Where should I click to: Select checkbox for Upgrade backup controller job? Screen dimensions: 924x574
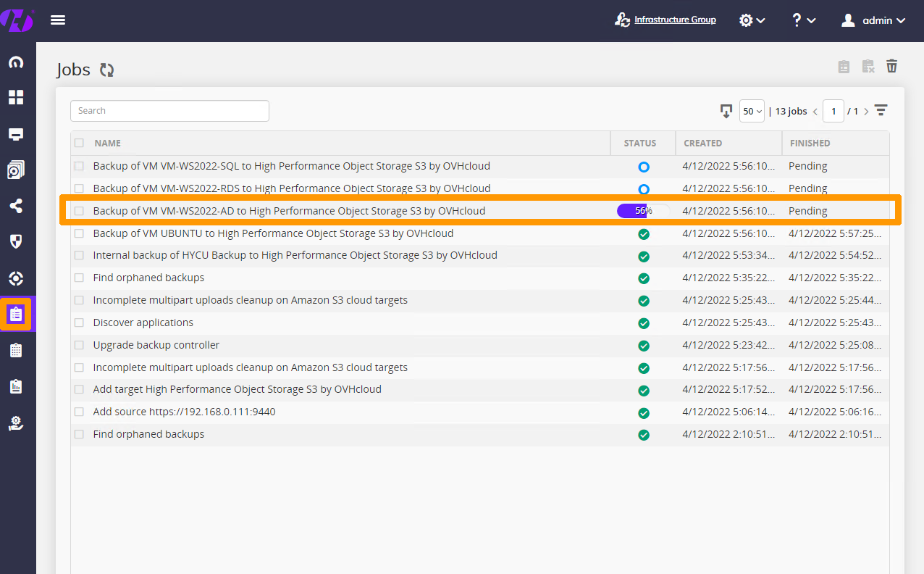pos(79,345)
